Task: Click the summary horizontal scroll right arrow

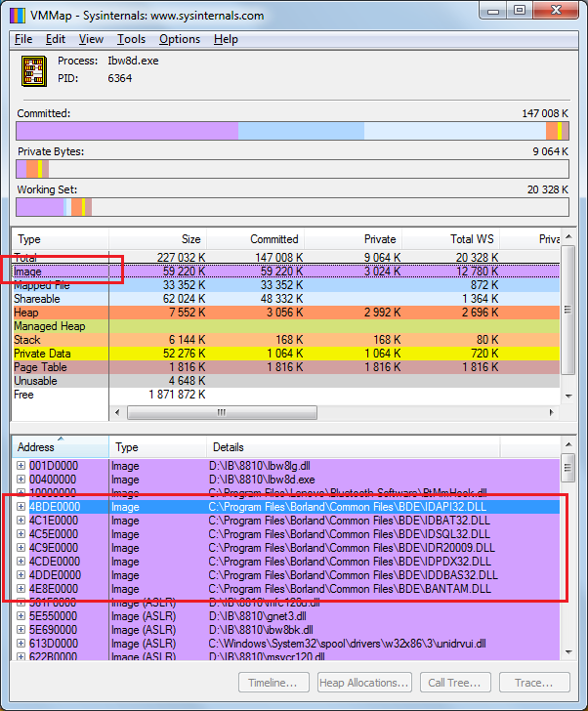Action: [551, 412]
